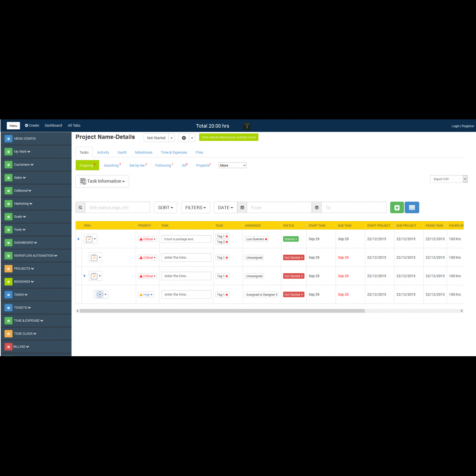Open the Milestones tab

tap(144, 152)
